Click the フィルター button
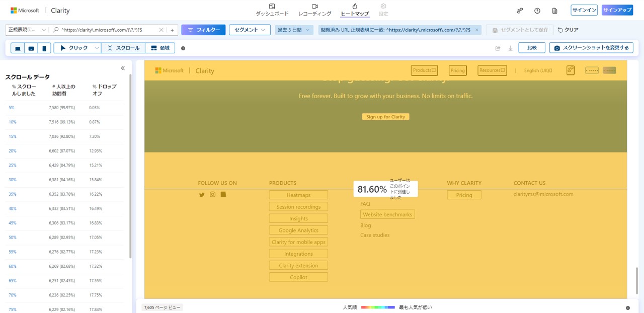Image resolution: width=644 pixels, height=313 pixels. (203, 30)
